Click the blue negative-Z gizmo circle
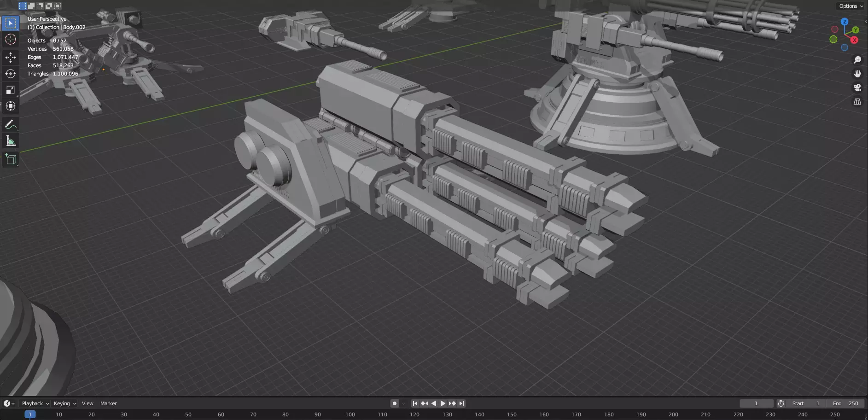Screen dimensions: 868x420 845,47
